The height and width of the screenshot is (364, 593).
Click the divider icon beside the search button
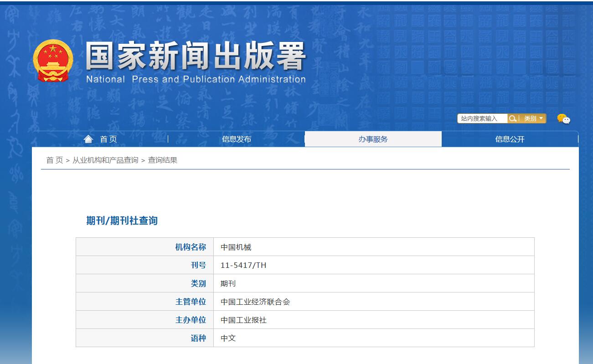pos(520,118)
